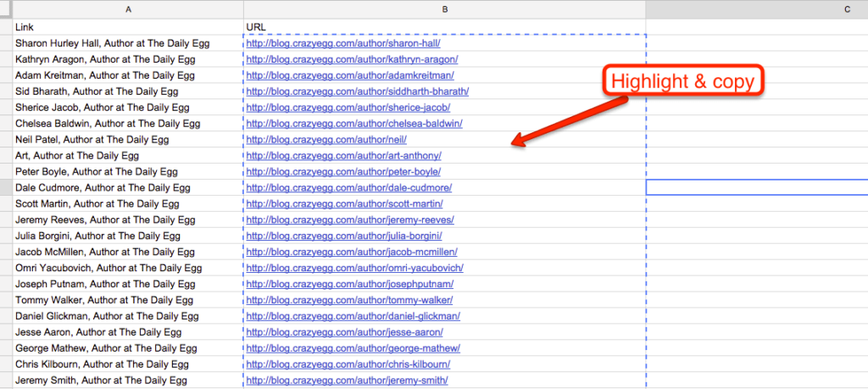Open the jesse-aaron author URL

pos(344,332)
